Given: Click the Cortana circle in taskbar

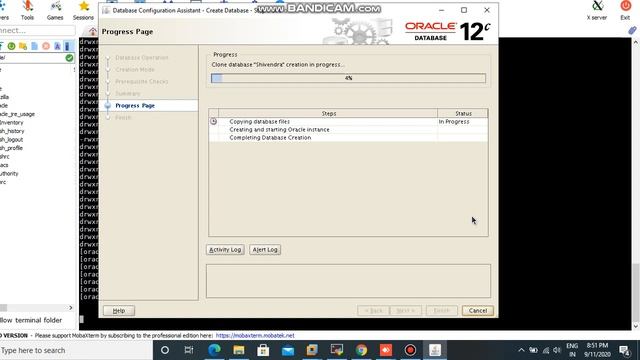Looking at the screenshot, I should tap(165, 350).
